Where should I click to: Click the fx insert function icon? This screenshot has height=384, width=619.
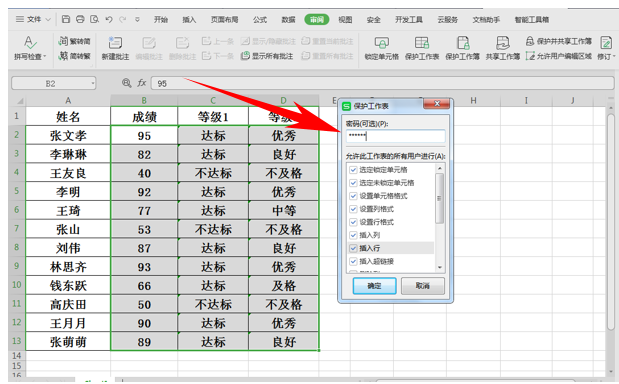pyautogui.click(x=142, y=83)
